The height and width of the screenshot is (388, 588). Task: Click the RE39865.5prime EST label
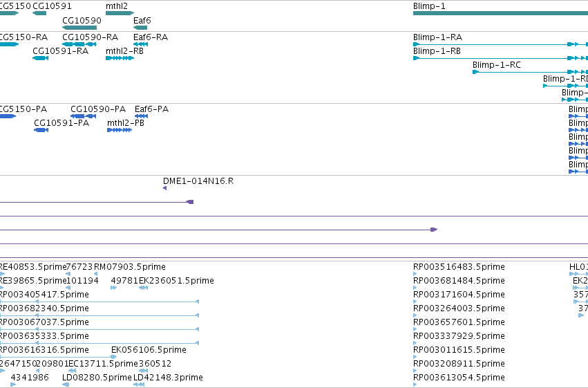coord(33,281)
